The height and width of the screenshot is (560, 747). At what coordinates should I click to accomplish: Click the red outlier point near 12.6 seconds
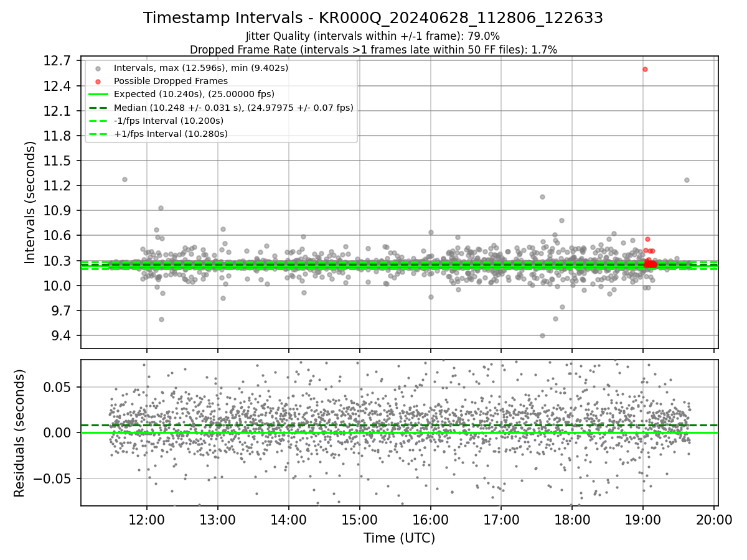point(645,69)
